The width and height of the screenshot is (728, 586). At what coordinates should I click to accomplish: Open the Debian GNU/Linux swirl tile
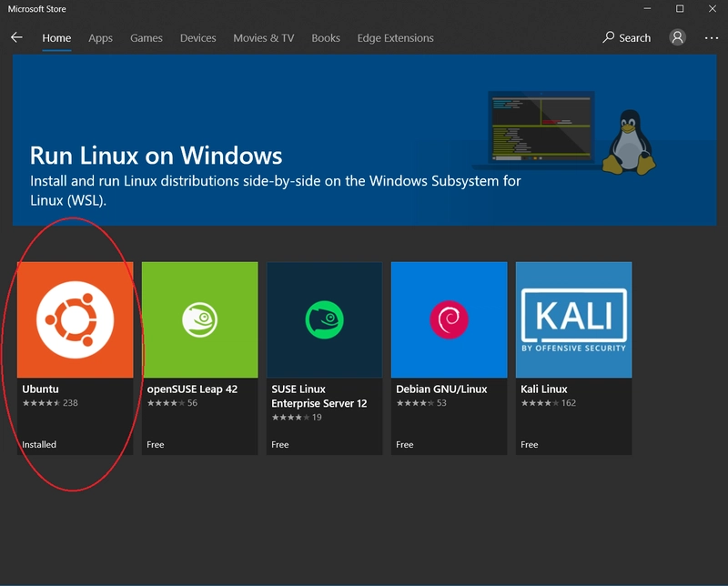(449, 319)
